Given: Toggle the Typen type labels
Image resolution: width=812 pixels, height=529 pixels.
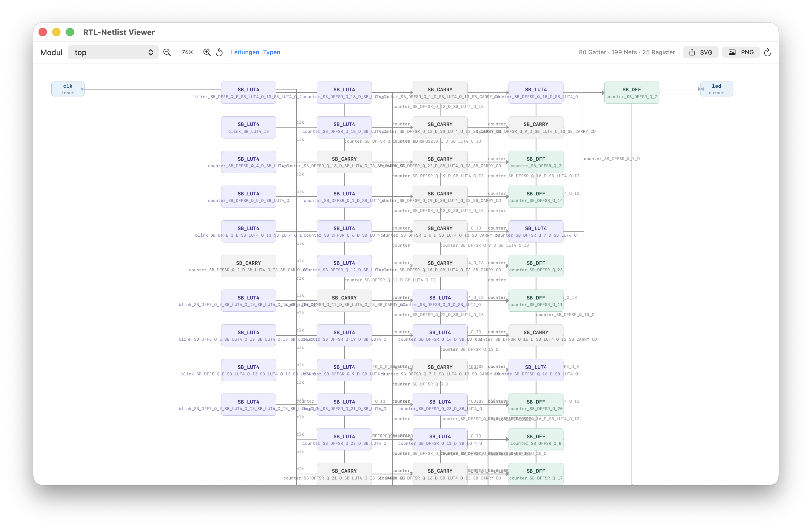Looking at the screenshot, I should click(271, 52).
